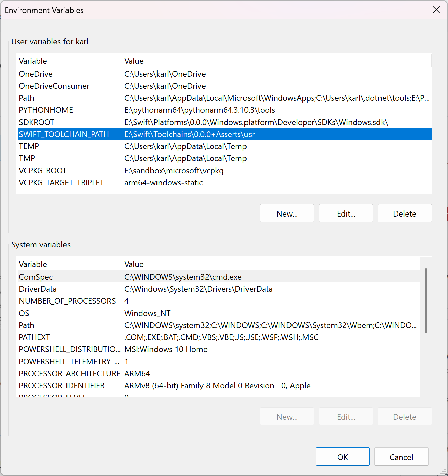Click the system variables scrollbar thumb

pos(426,300)
